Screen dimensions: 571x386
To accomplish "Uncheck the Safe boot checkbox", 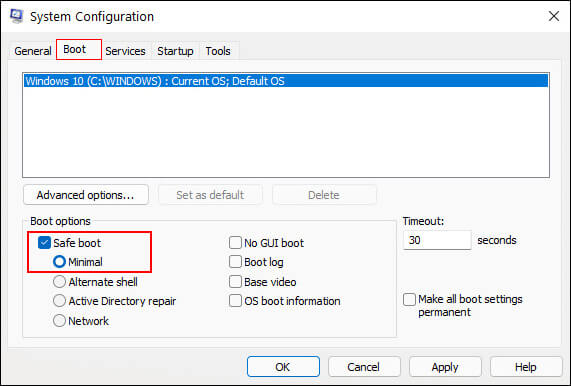I will pyautogui.click(x=44, y=243).
